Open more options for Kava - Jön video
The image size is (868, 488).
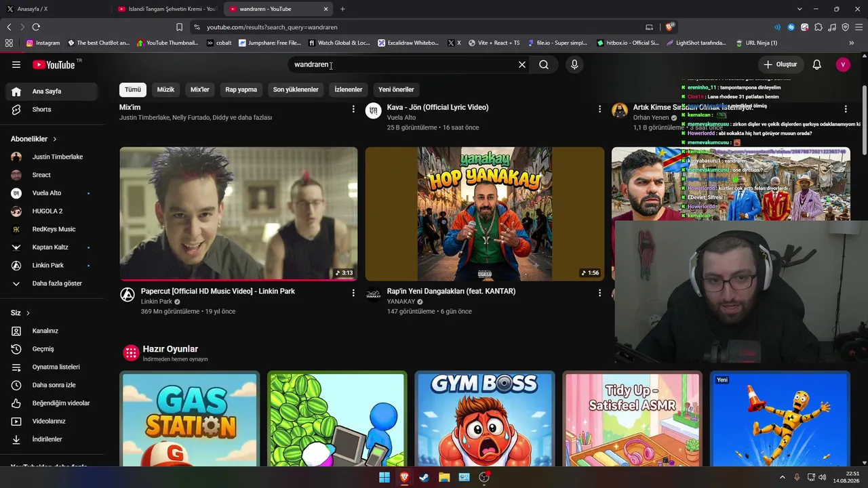(599, 108)
